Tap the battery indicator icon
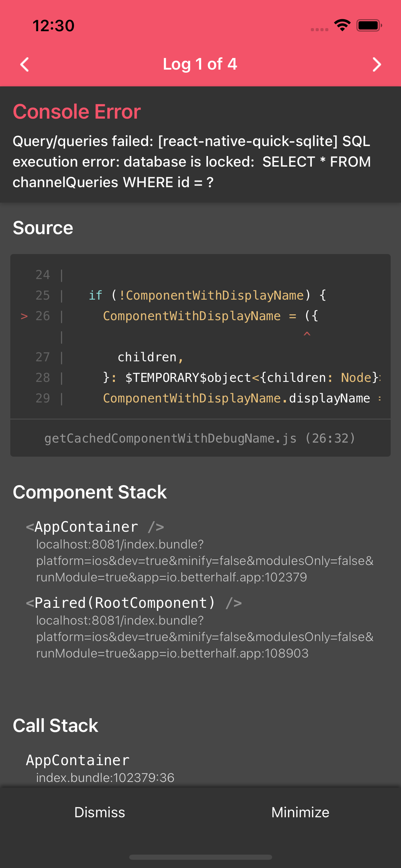Screen dimensions: 401x868 [369, 25]
